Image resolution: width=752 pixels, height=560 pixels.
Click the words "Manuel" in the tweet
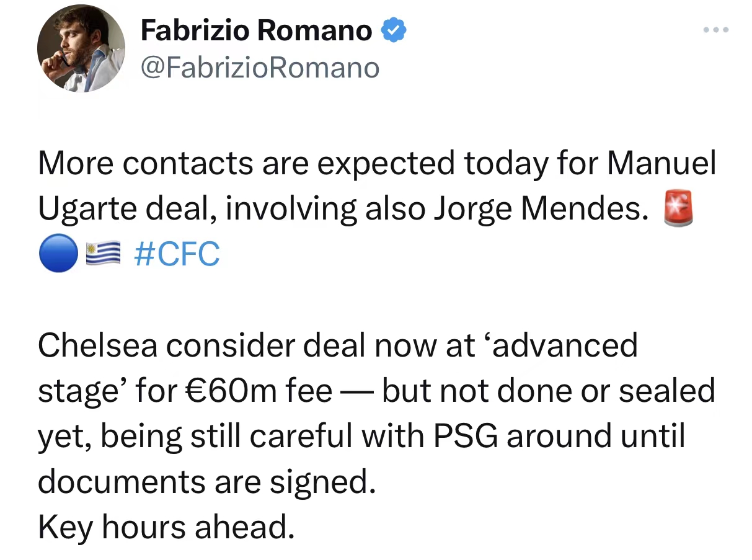(661, 164)
